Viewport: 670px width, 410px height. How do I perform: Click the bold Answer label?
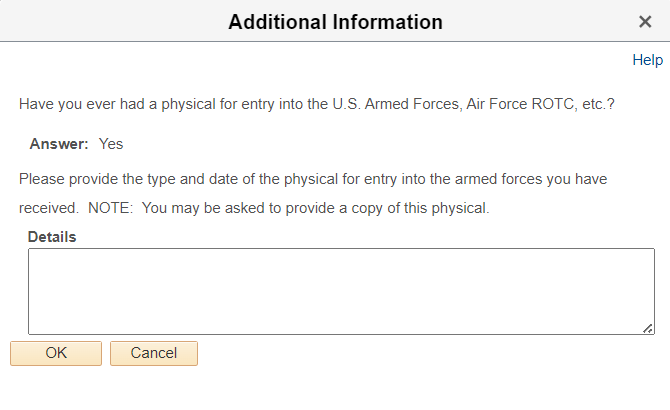click(x=59, y=143)
